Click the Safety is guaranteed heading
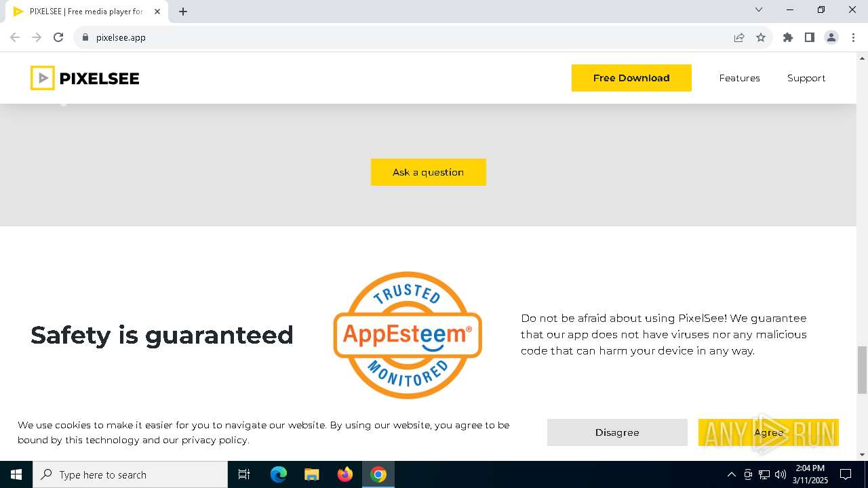 pos(162,335)
